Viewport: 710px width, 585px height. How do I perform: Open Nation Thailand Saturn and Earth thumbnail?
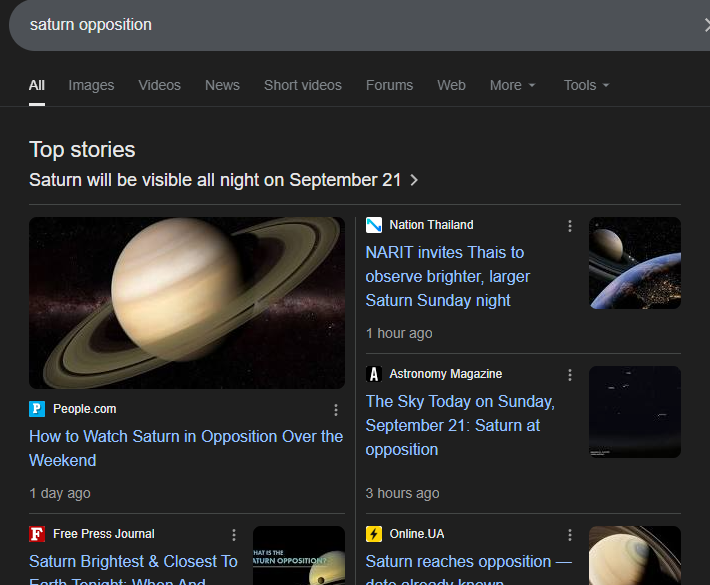[635, 263]
